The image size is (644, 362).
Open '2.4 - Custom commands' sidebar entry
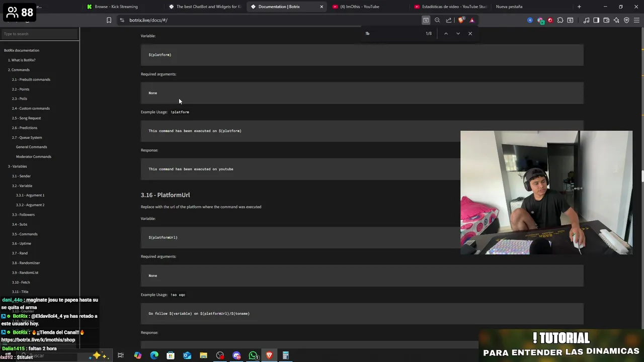click(31, 108)
